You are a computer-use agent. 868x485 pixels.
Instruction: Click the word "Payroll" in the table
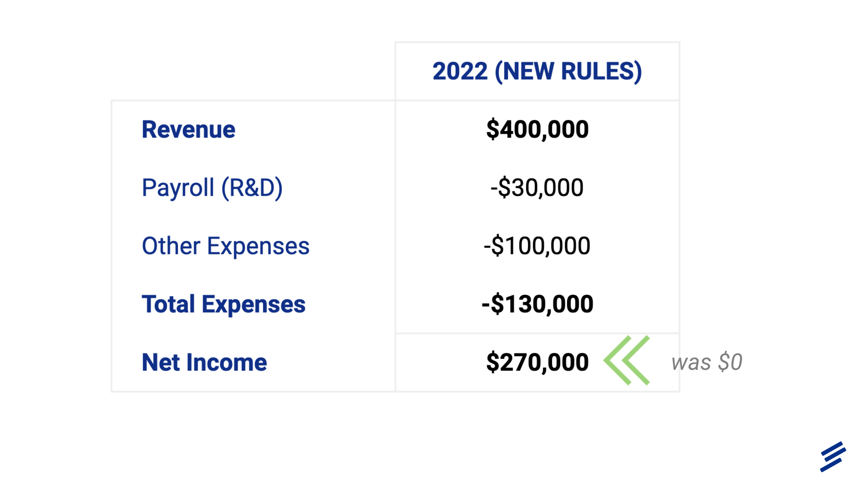coord(178,188)
